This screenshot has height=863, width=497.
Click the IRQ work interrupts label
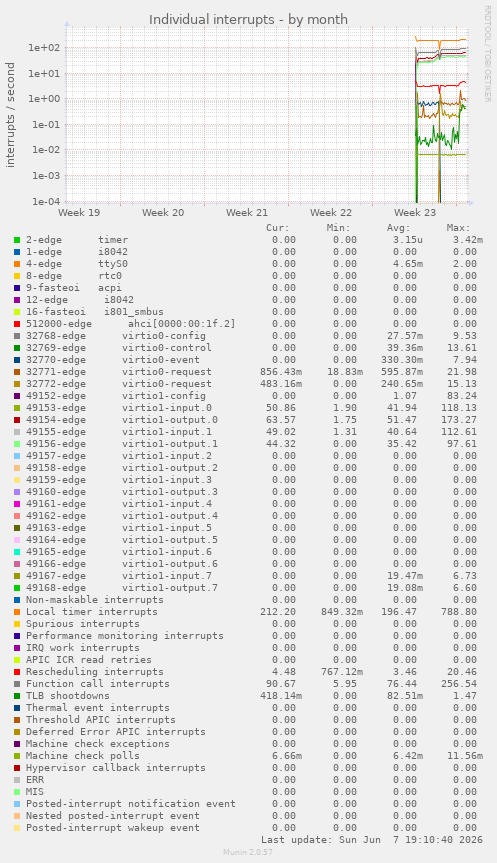(x=83, y=648)
